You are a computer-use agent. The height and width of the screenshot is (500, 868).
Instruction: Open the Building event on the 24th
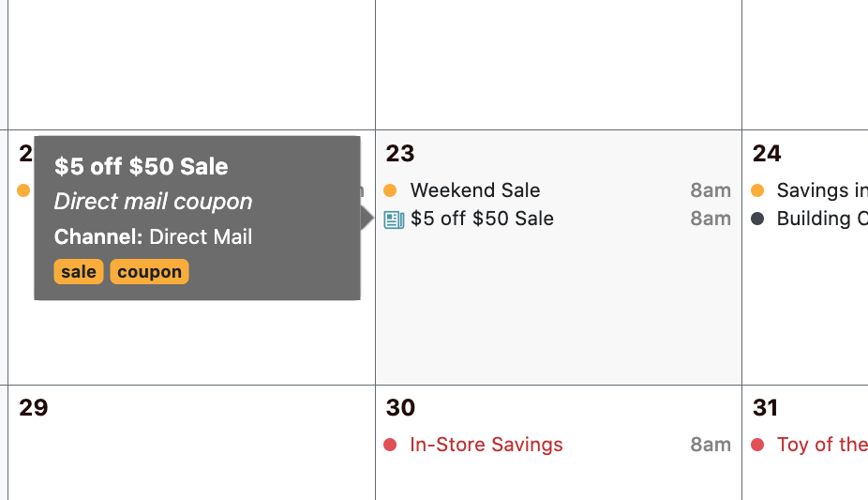click(x=822, y=219)
